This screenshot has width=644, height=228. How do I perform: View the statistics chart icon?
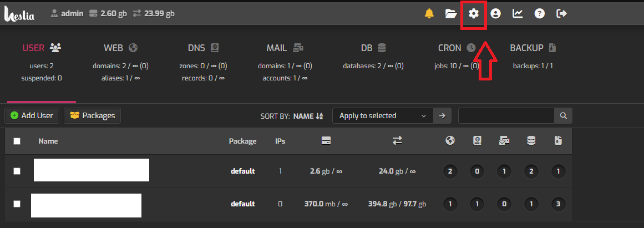(518, 14)
